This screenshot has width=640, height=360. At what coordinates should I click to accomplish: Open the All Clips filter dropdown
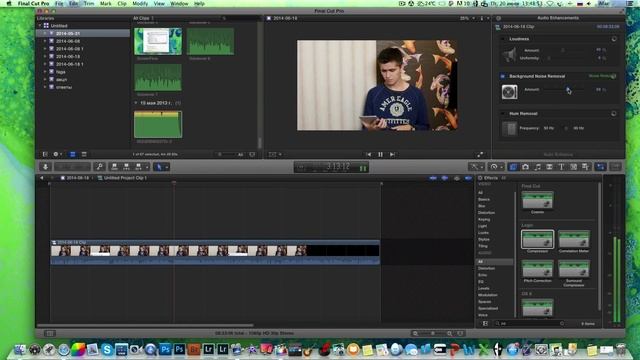(x=143, y=18)
